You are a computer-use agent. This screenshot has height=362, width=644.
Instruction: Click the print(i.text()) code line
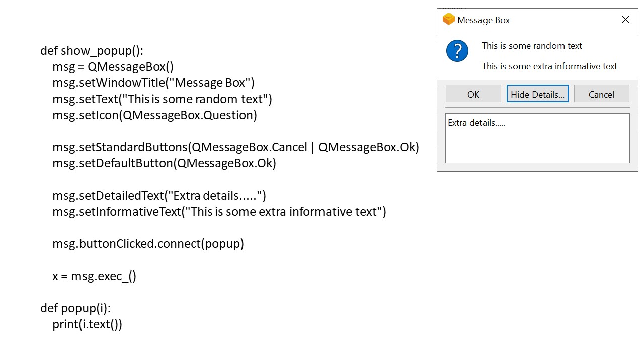[87, 324]
